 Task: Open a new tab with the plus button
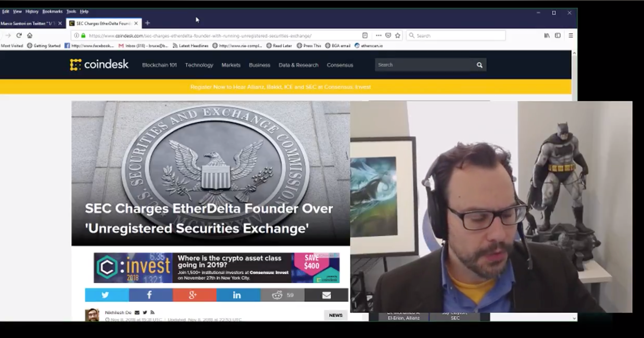(147, 23)
